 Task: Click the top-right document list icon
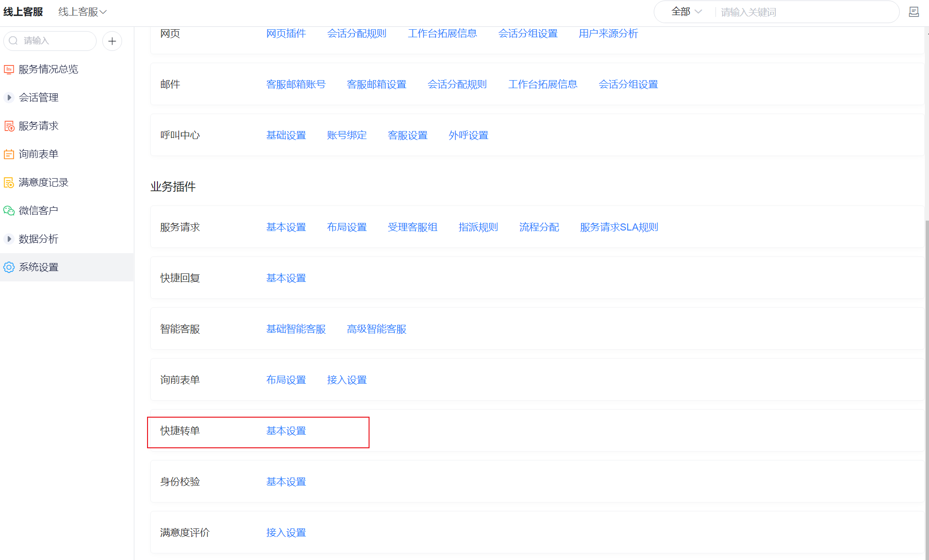913,12
